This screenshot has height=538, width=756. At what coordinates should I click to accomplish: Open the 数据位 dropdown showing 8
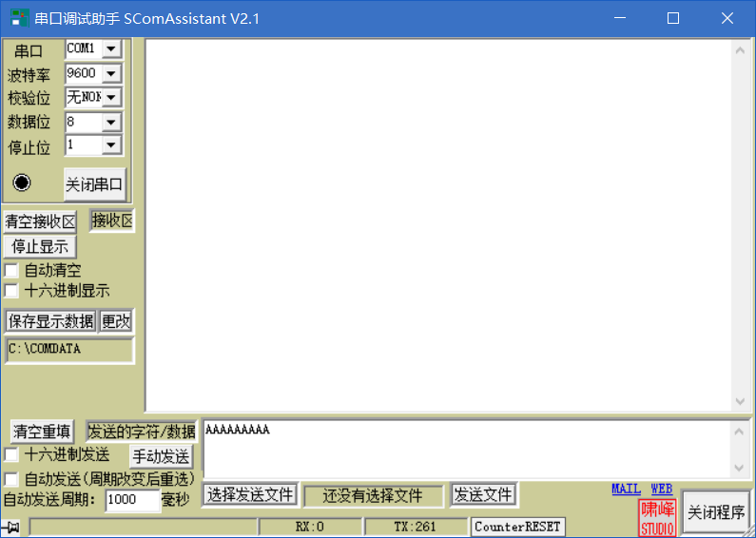[111, 122]
